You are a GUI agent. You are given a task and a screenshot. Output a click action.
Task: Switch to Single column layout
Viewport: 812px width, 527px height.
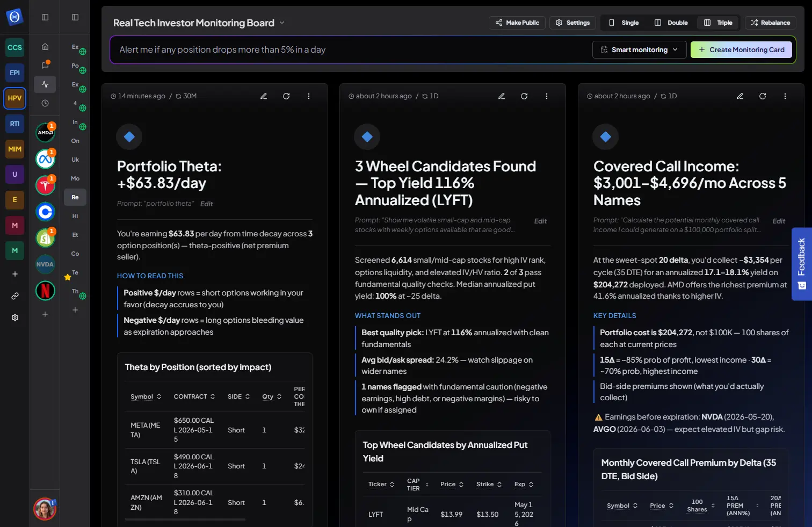point(624,23)
